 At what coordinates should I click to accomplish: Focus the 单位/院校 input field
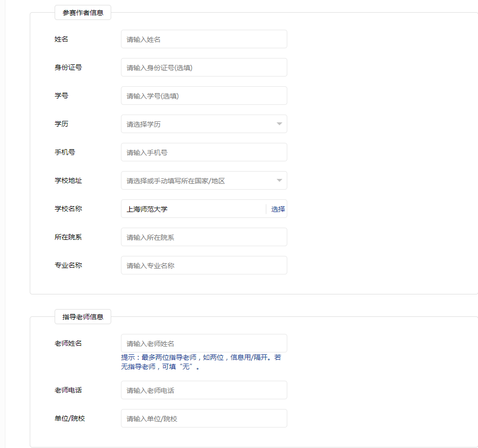[204, 418]
